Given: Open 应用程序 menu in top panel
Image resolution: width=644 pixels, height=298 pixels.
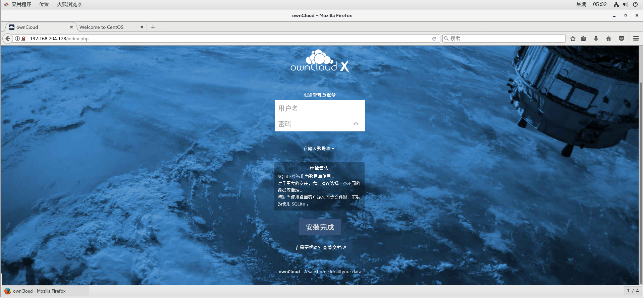Looking at the screenshot, I should (21, 4).
